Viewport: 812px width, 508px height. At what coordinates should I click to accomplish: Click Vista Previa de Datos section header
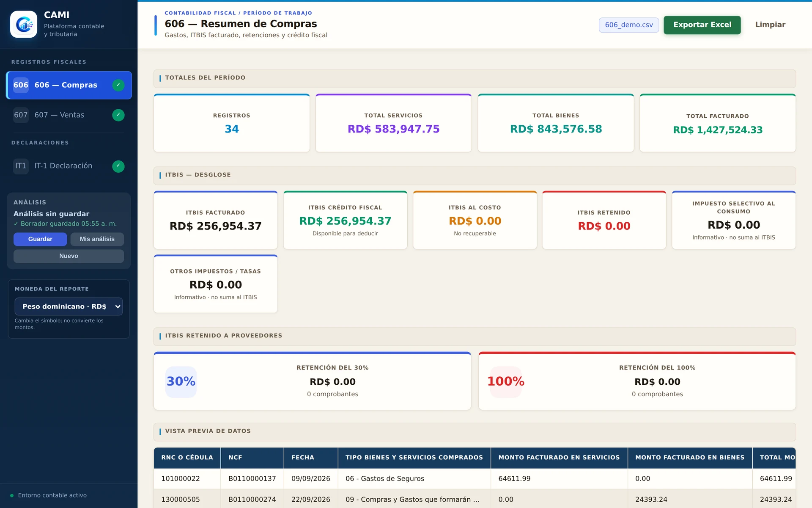coord(475,431)
